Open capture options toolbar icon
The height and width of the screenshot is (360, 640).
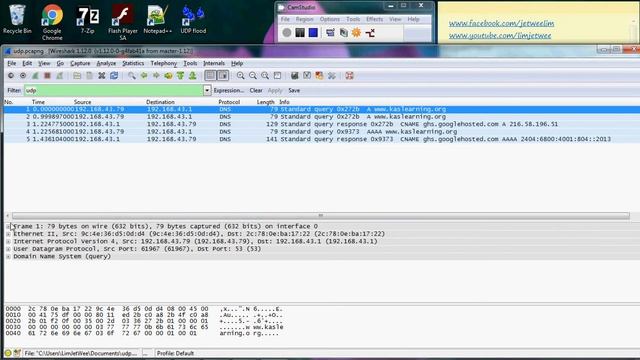click(x=23, y=76)
